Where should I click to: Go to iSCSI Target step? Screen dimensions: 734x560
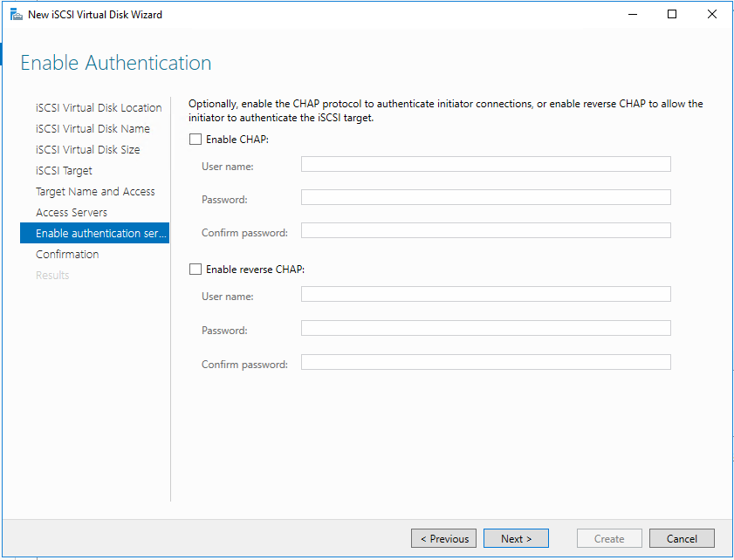(x=64, y=171)
